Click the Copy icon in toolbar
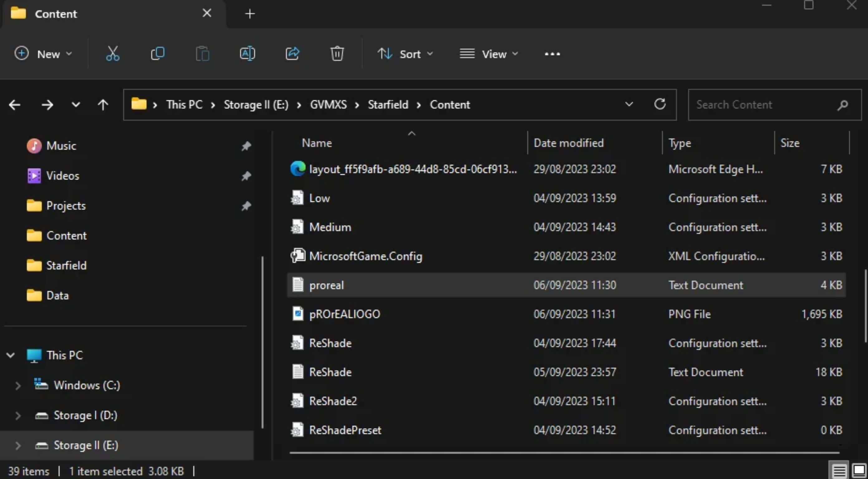868x479 pixels. (x=157, y=54)
